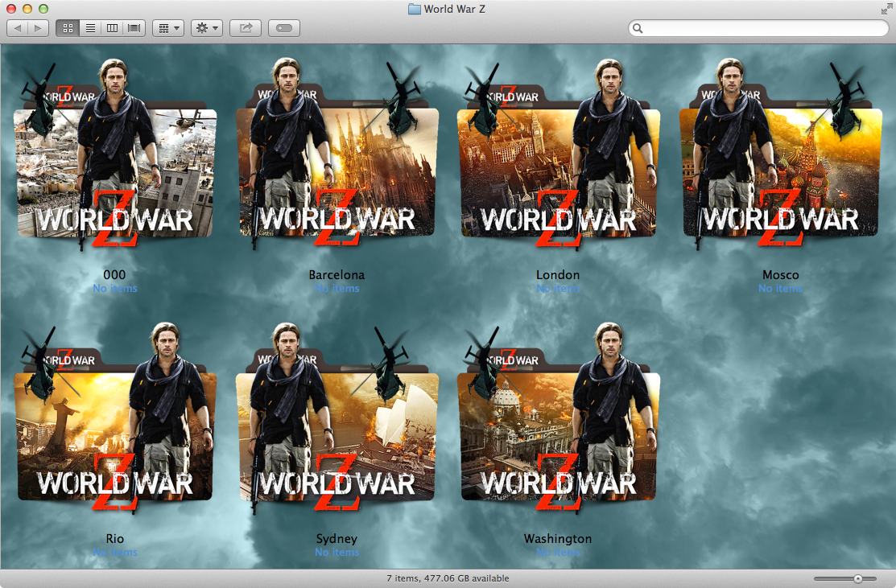This screenshot has height=588, width=896.
Task: Click the icon size slider
Action: 845,579
